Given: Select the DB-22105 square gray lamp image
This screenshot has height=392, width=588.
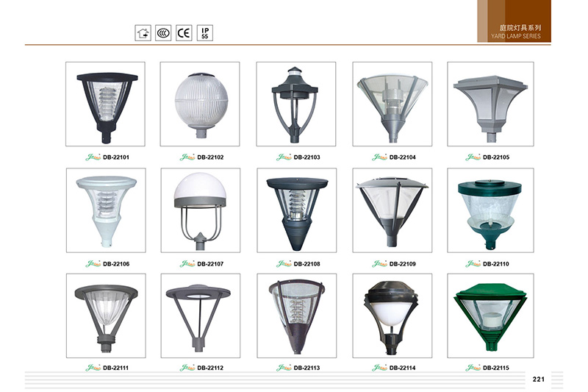Looking at the screenshot, I should click(x=490, y=104).
